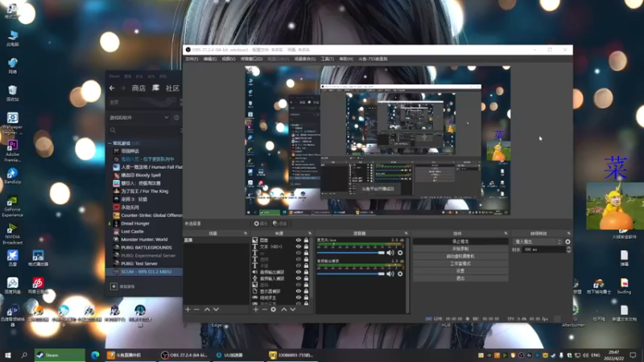
Task: Open source properties gear in Sources panel
Action: [274, 309]
